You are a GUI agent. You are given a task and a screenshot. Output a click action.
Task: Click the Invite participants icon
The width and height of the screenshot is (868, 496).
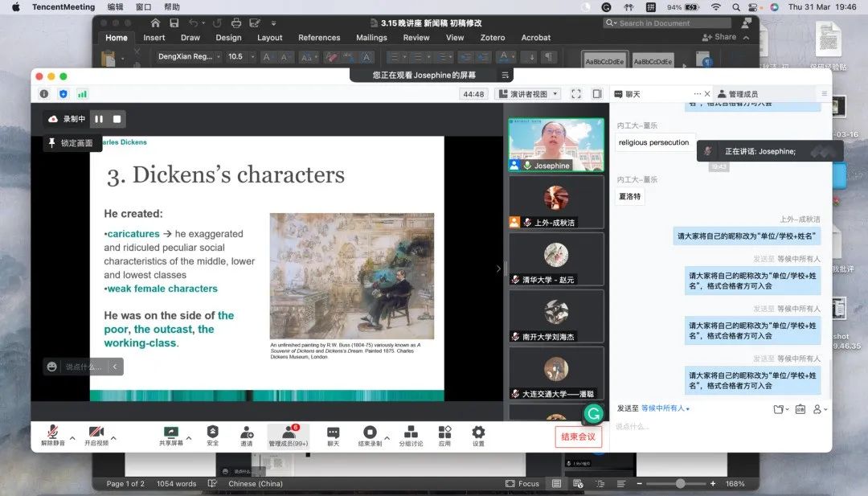[x=246, y=432]
